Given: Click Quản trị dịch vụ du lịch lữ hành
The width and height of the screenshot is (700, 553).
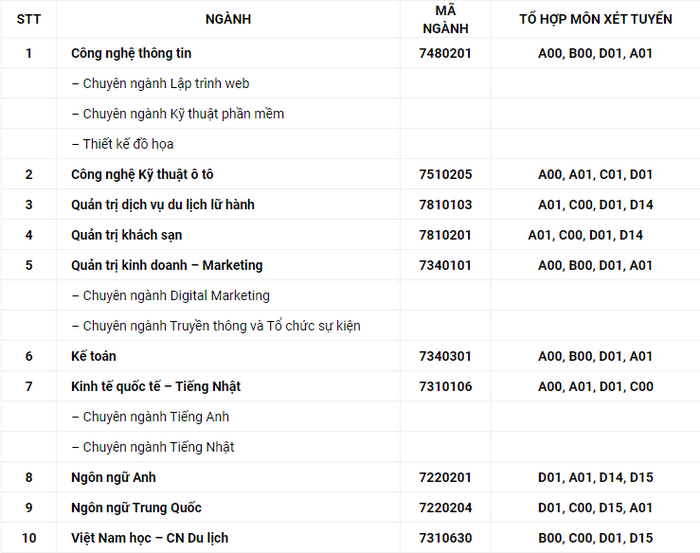Looking at the screenshot, I should 162,205.
